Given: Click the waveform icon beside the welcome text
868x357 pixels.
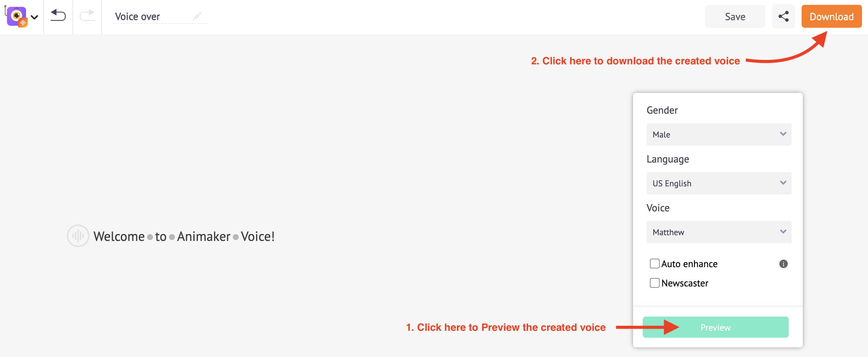Looking at the screenshot, I should tap(78, 236).
